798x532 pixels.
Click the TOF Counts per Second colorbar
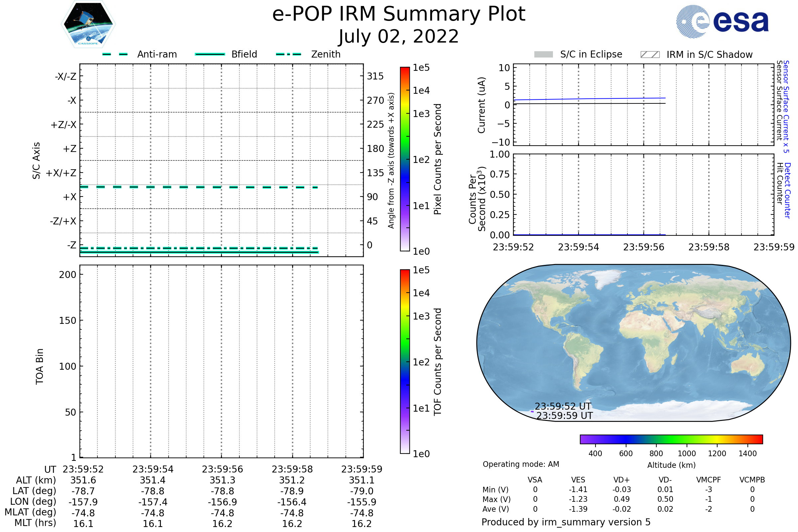coord(405,362)
